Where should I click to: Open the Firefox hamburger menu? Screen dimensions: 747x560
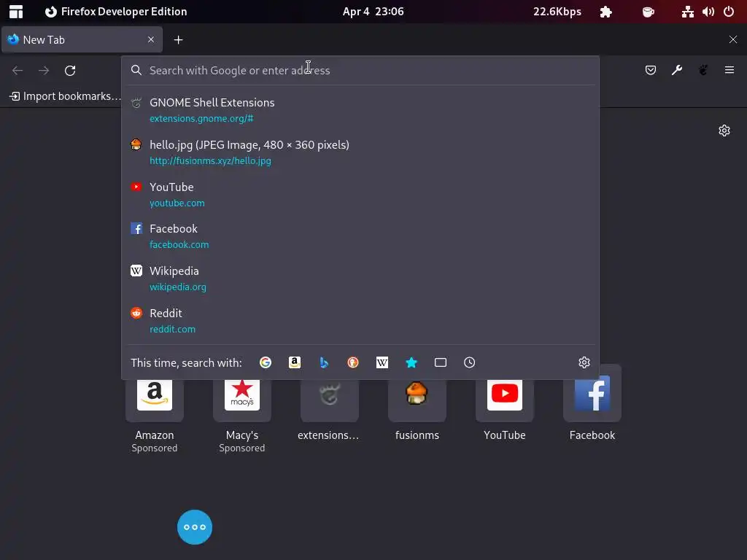(729, 71)
